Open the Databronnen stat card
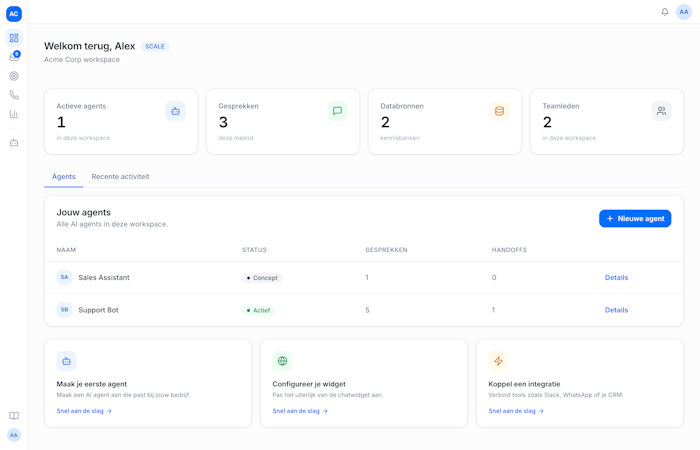700x450 pixels. [x=445, y=121]
